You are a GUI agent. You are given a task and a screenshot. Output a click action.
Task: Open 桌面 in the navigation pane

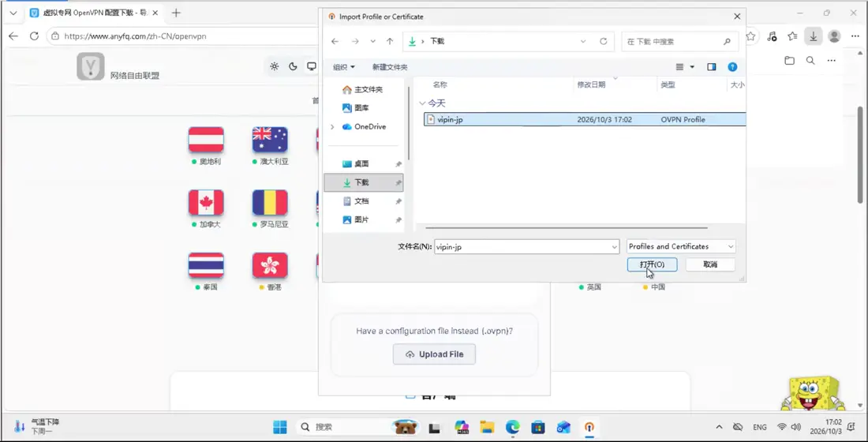point(355,164)
